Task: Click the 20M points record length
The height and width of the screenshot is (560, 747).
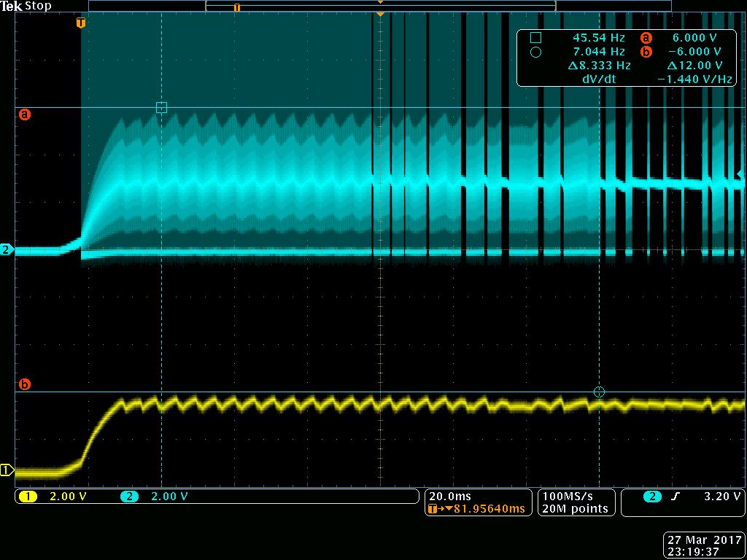Action: (575, 508)
